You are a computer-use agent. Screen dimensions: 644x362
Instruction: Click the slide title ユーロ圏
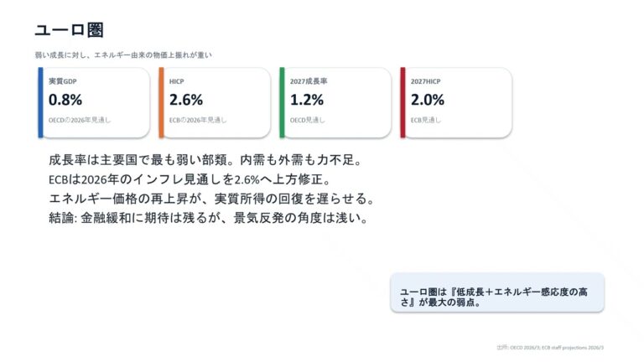[69, 30]
